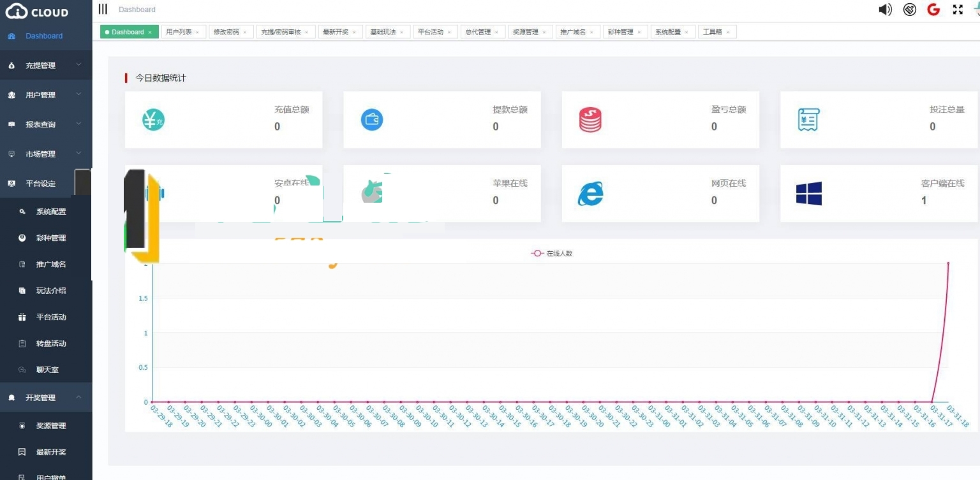Click the 网页在线 Internet Explorer icon
The height and width of the screenshot is (480, 980).
coord(590,193)
